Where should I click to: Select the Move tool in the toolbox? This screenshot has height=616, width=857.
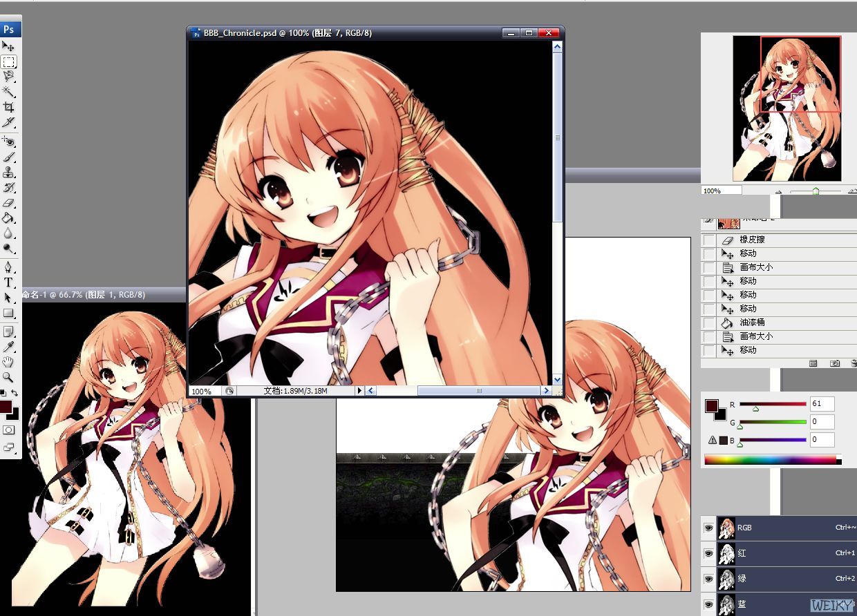pyautogui.click(x=9, y=46)
